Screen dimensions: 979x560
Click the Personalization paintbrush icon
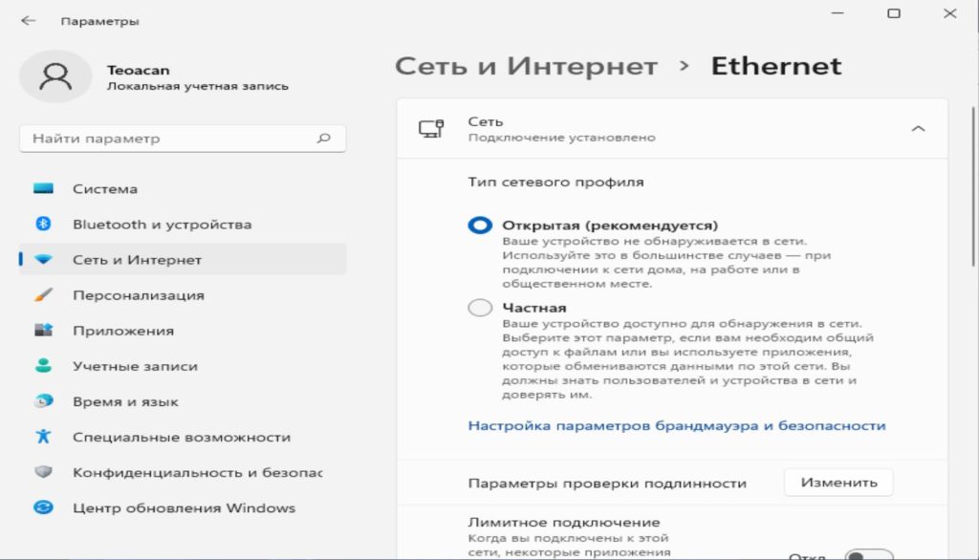(43, 295)
